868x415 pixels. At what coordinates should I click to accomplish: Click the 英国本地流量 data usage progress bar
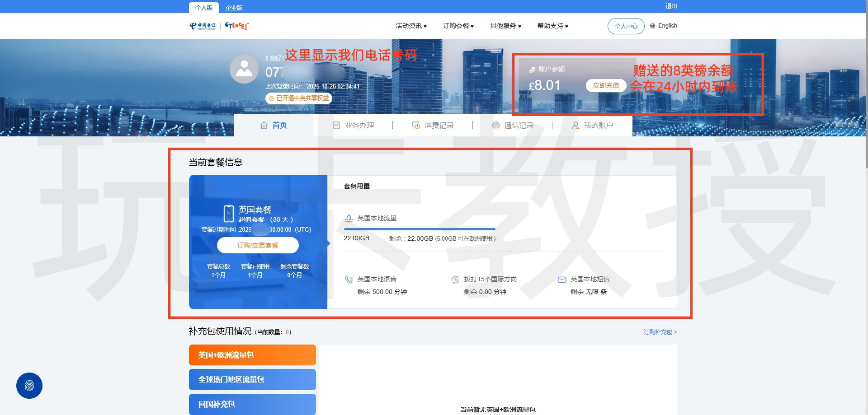click(420, 229)
